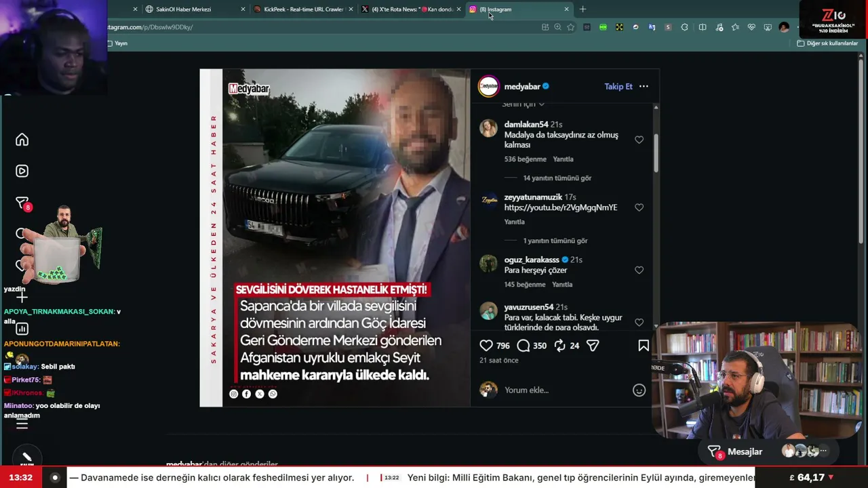Open yavuzrusen54's profile from comment
Image resolution: width=868 pixels, height=488 pixels.
[x=528, y=307]
